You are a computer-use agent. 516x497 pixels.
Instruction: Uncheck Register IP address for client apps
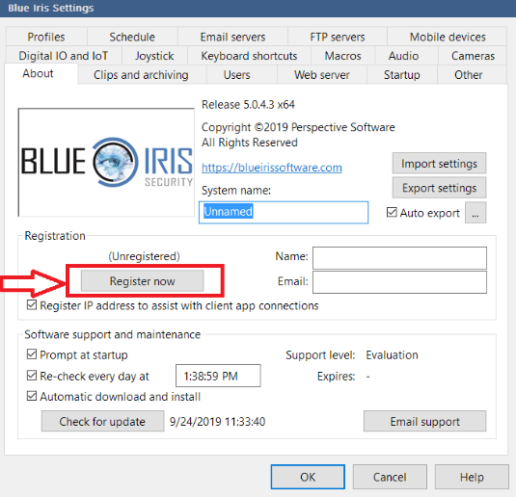pyautogui.click(x=32, y=305)
